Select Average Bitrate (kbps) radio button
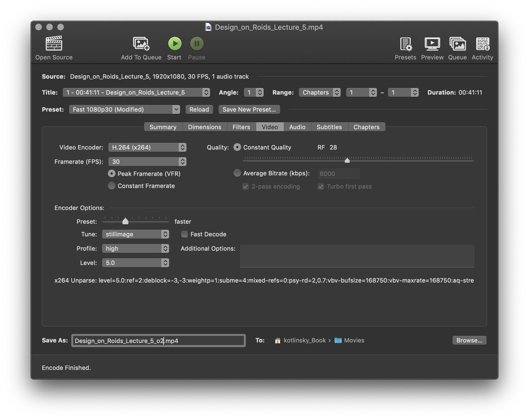This screenshot has width=529, height=420. (237, 173)
